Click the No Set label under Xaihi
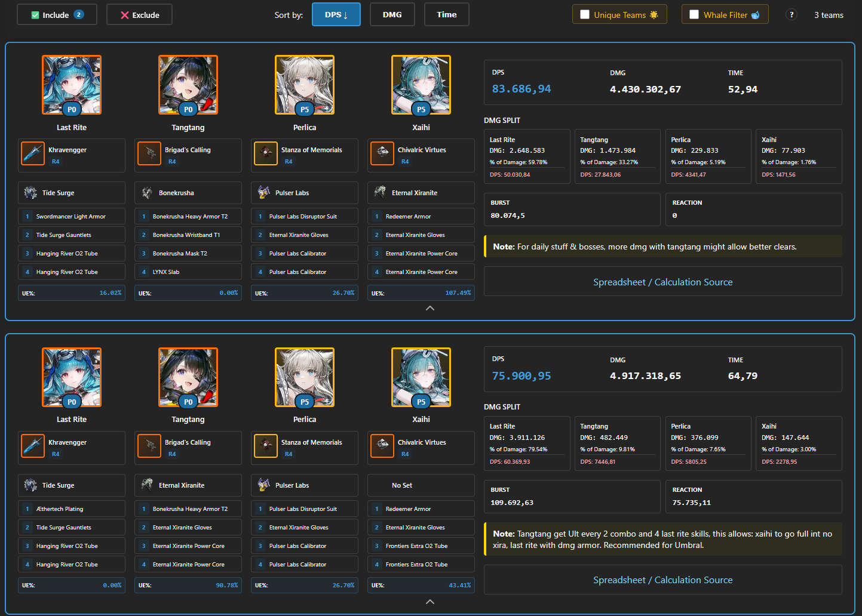The width and height of the screenshot is (862, 616). click(402, 485)
